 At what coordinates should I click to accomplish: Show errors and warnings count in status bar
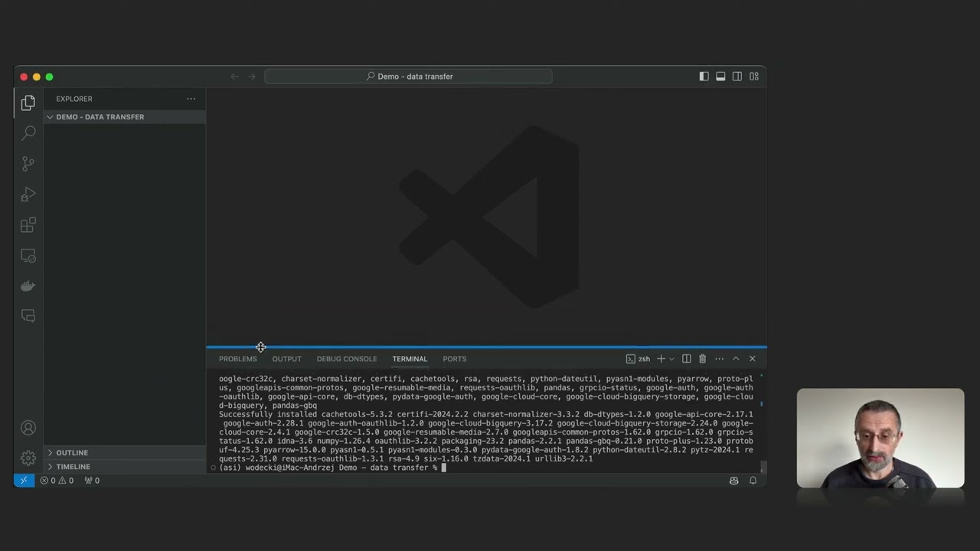coord(57,481)
